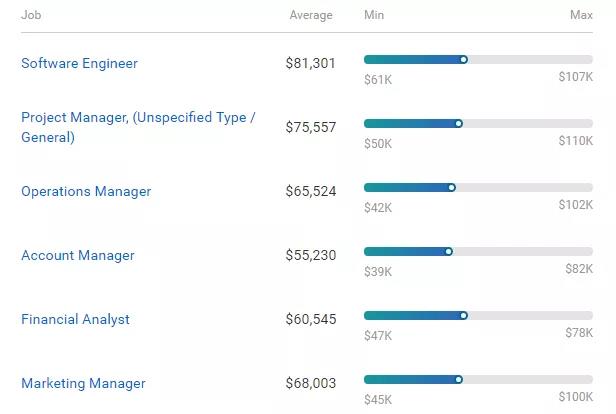Open the Marketing Manager job link
This screenshot has height=414, width=616.
point(83,383)
